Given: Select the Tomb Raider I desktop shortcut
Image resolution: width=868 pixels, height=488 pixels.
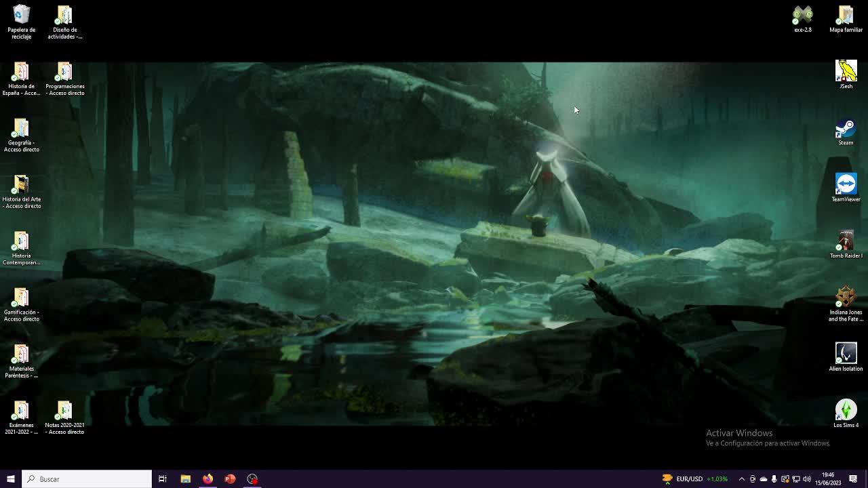Looking at the screenshot, I should click(846, 245).
